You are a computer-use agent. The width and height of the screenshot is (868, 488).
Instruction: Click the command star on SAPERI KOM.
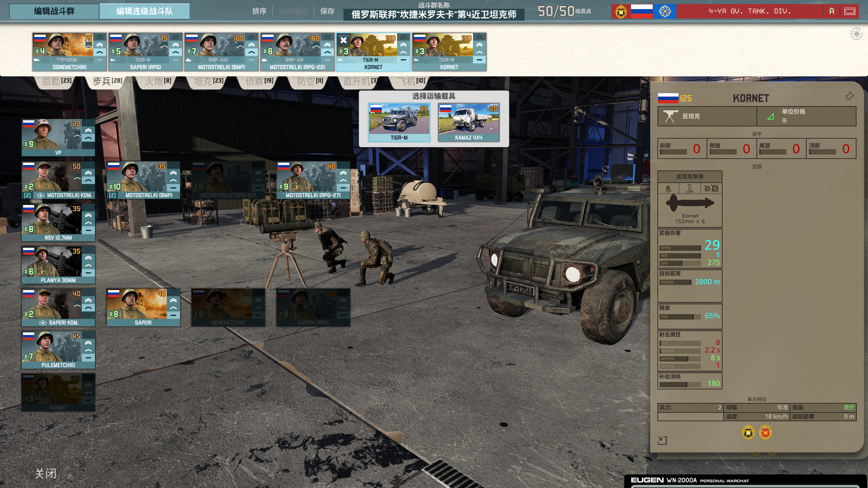[x=43, y=323]
